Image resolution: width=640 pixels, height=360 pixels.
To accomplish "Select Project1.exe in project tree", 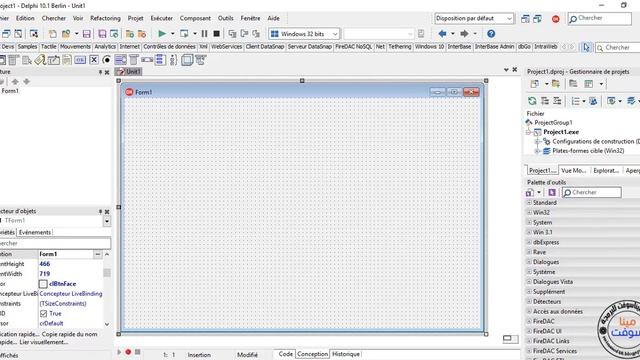I will 561,132.
